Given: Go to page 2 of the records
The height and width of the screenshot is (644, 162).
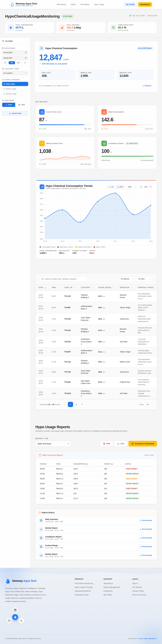Looking at the screenshot, I should pos(76,405).
